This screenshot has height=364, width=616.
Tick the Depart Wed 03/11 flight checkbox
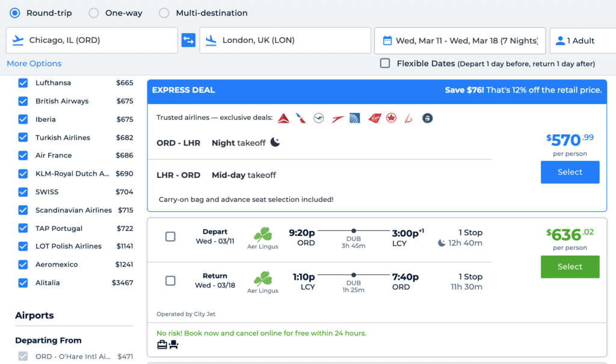(x=170, y=236)
